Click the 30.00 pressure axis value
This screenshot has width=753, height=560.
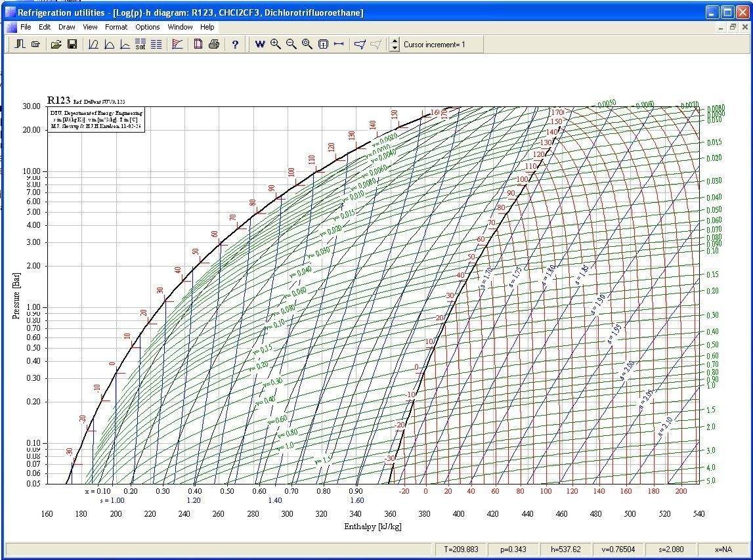pyautogui.click(x=32, y=106)
